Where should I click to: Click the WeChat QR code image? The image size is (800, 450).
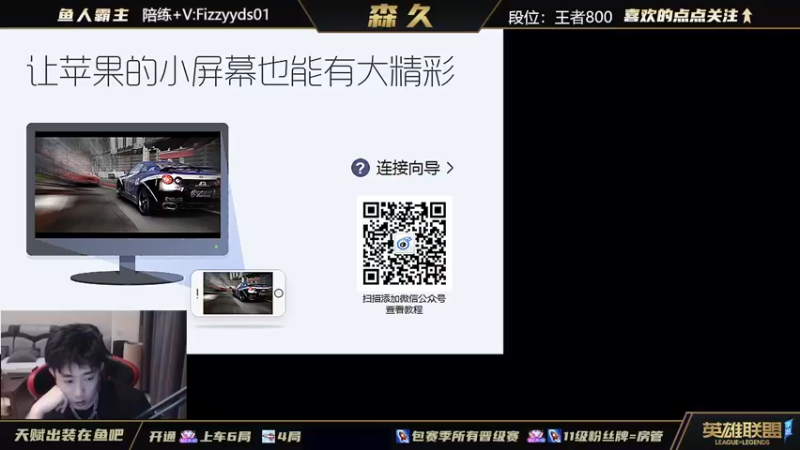404,243
